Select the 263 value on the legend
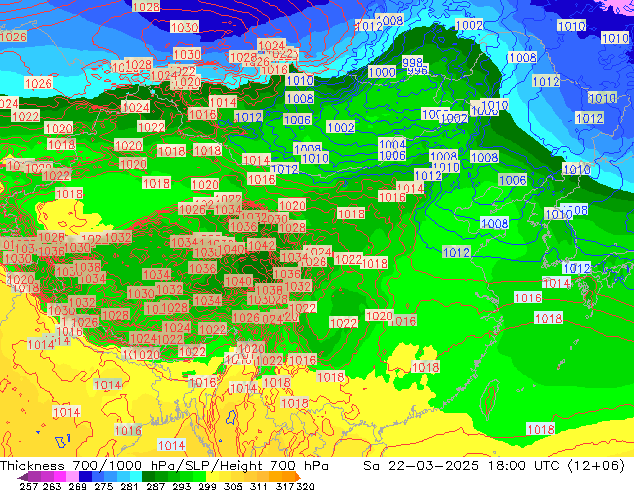This screenshot has height=490, width=634. 52,486
